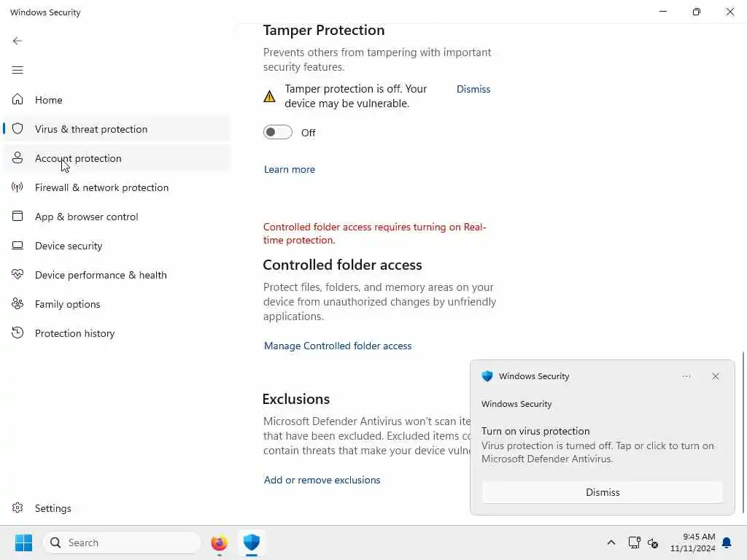The image size is (747, 560).
Task: Click red Real-time protection warning text
Action: pyautogui.click(x=374, y=233)
